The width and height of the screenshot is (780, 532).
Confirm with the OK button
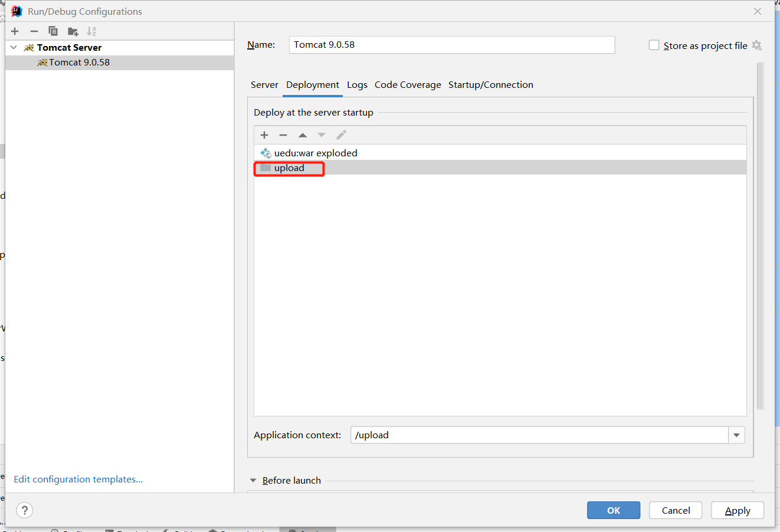coord(614,510)
